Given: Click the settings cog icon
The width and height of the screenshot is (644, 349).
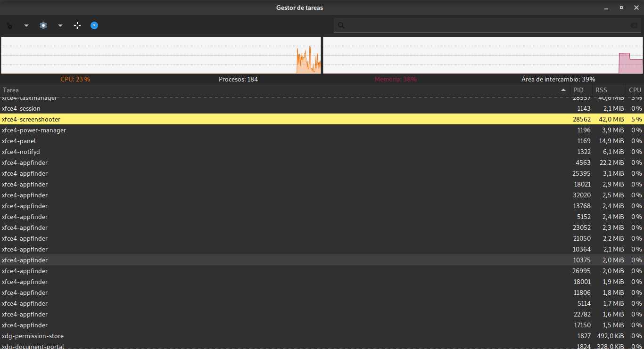Looking at the screenshot, I should [43, 25].
